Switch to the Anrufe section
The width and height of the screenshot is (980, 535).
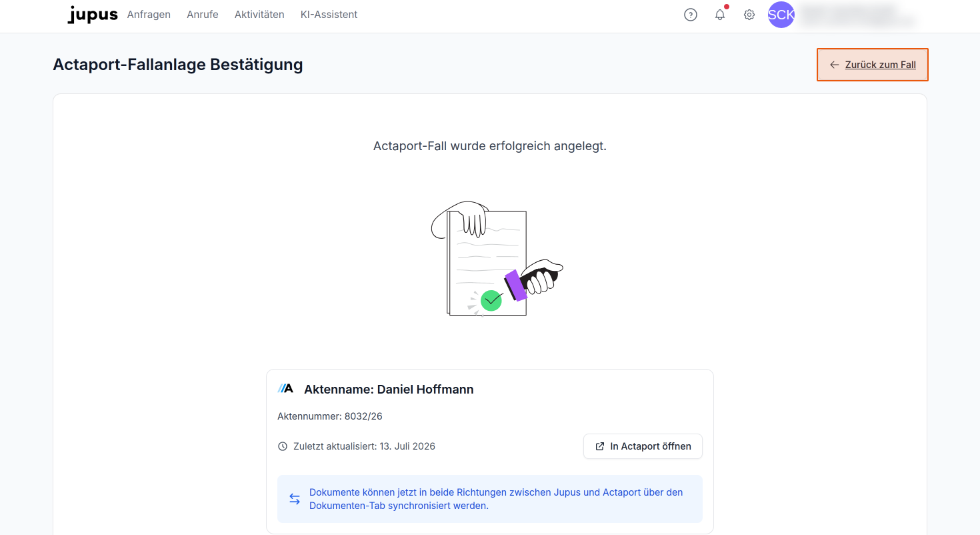click(203, 15)
